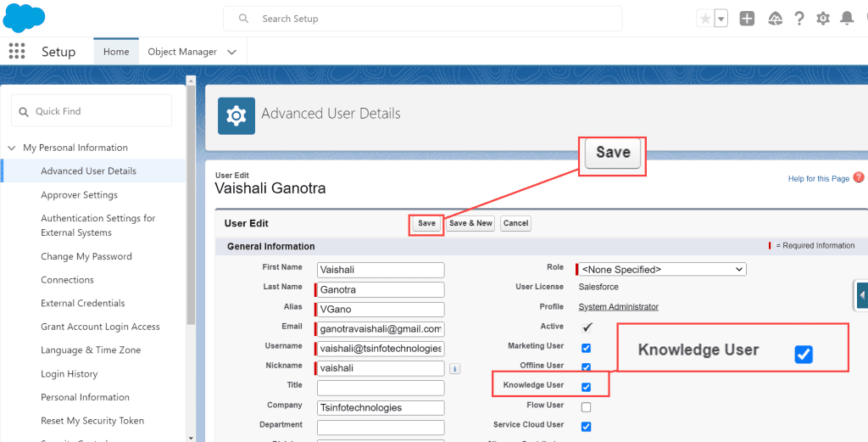Click the empty Title field
Image resolution: width=868 pixels, height=442 pixels.
click(381, 388)
